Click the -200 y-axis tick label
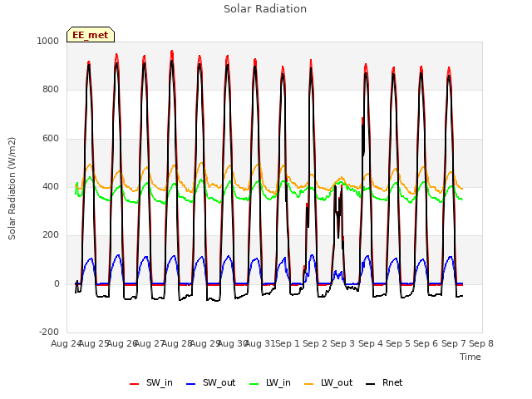Image resolution: width=532 pixels, height=399 pixels. [x=49, y=332]
